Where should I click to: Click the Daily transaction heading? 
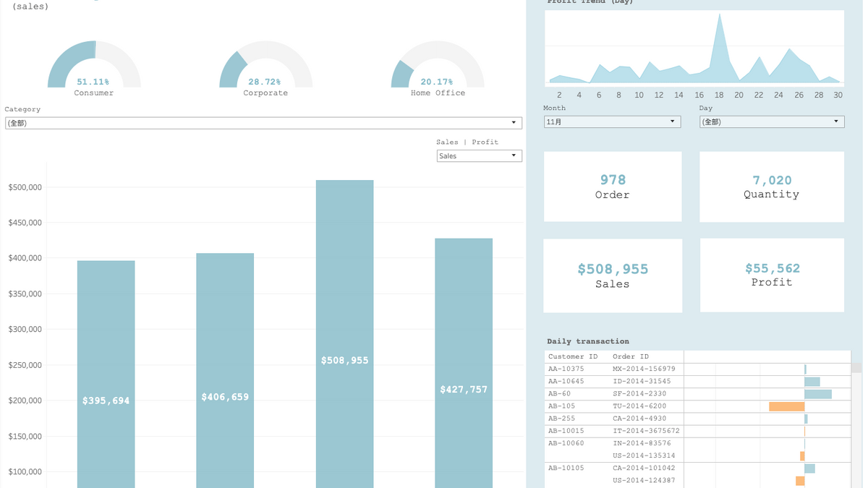tap(588, 341)
